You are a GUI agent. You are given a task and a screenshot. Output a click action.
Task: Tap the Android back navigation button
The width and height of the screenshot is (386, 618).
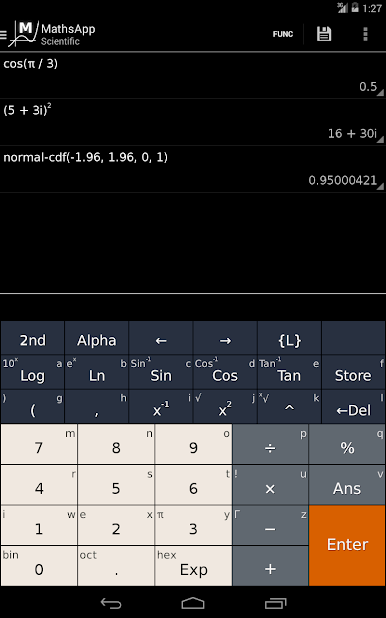coord(111,603)
